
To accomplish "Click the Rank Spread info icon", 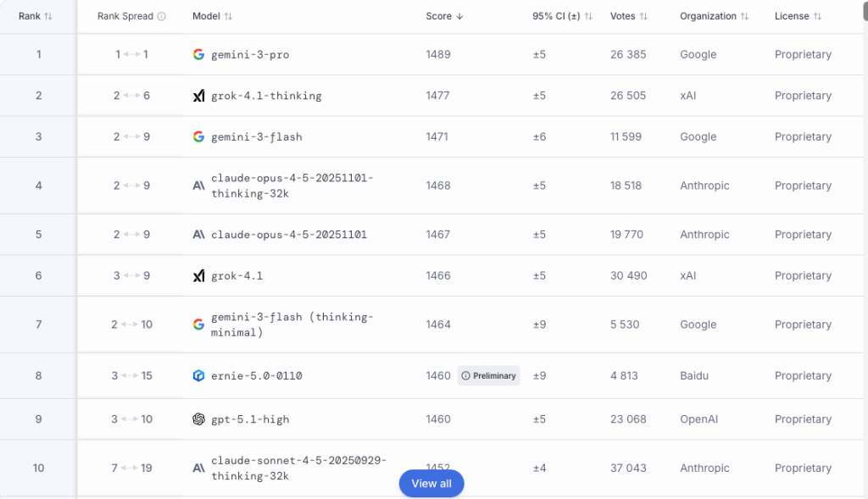I will pos(162,16).
